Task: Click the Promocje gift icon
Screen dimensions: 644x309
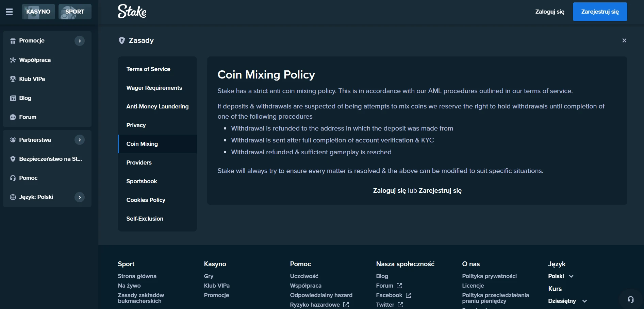Action: pyautogui.click(x=13, y=41)
